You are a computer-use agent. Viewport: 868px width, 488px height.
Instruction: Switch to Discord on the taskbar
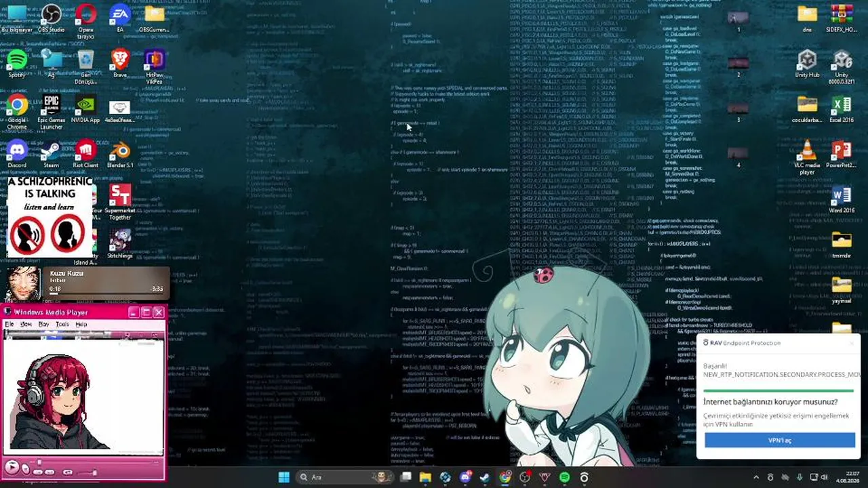465,477
